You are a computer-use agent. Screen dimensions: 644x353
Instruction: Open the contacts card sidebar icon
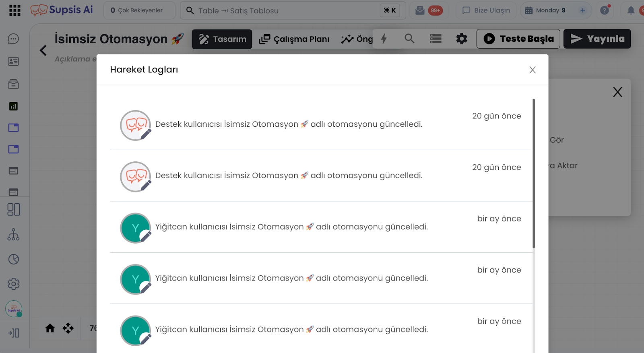(13, 62)
